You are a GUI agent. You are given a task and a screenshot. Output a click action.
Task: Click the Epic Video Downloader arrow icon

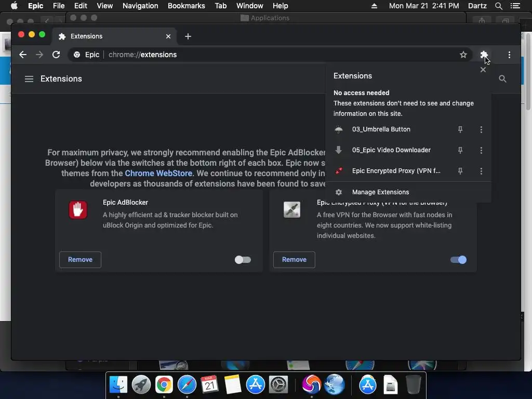tap(339, 150)
